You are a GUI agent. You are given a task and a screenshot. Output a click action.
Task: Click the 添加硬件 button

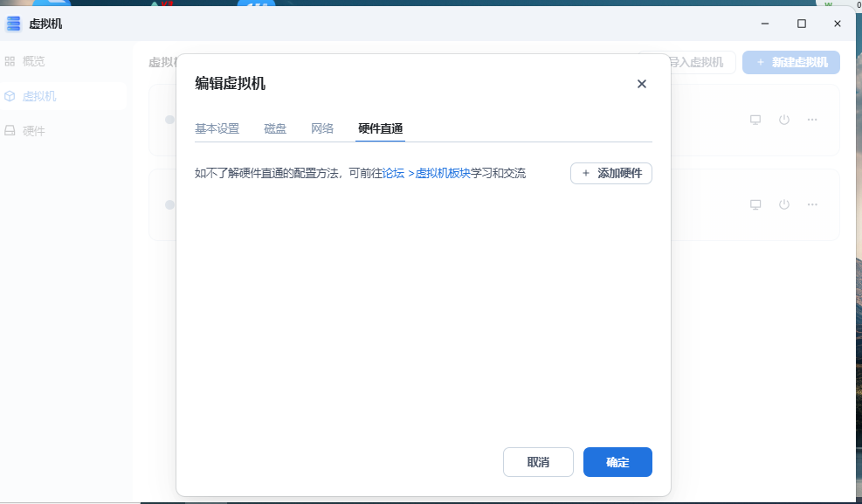pyautogui.click(x=611, y=173)
